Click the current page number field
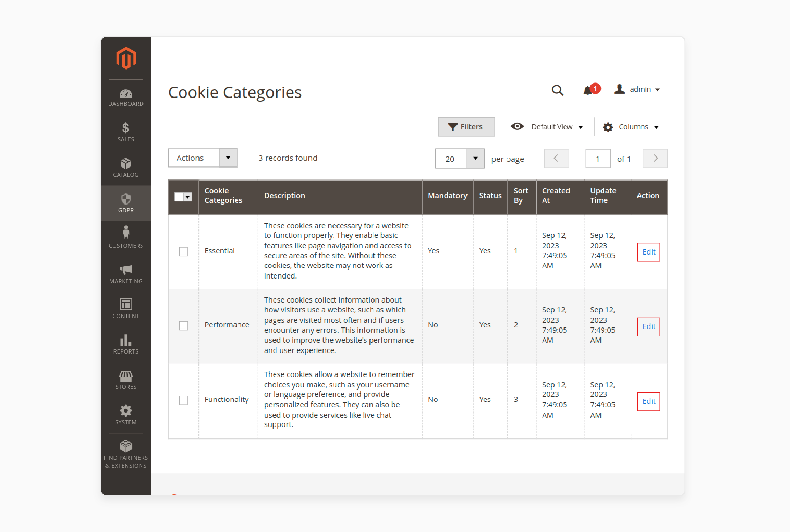The image size is (790, 532). click(598, 159)
